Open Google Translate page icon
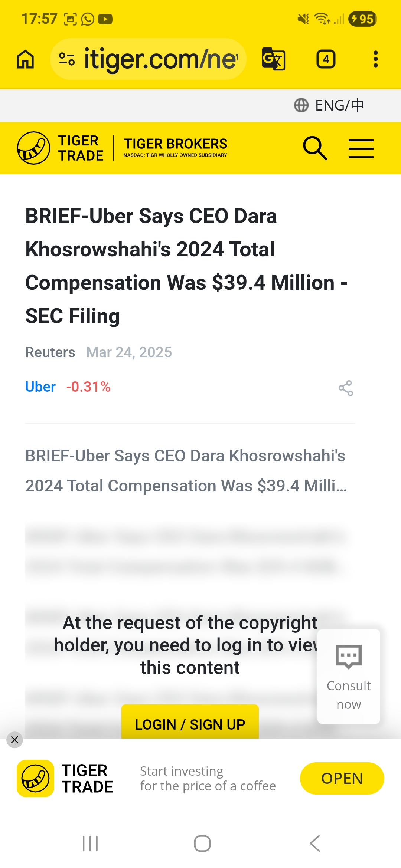The height and width of the screenshot is (868, 401). click(x=274, y=59)
